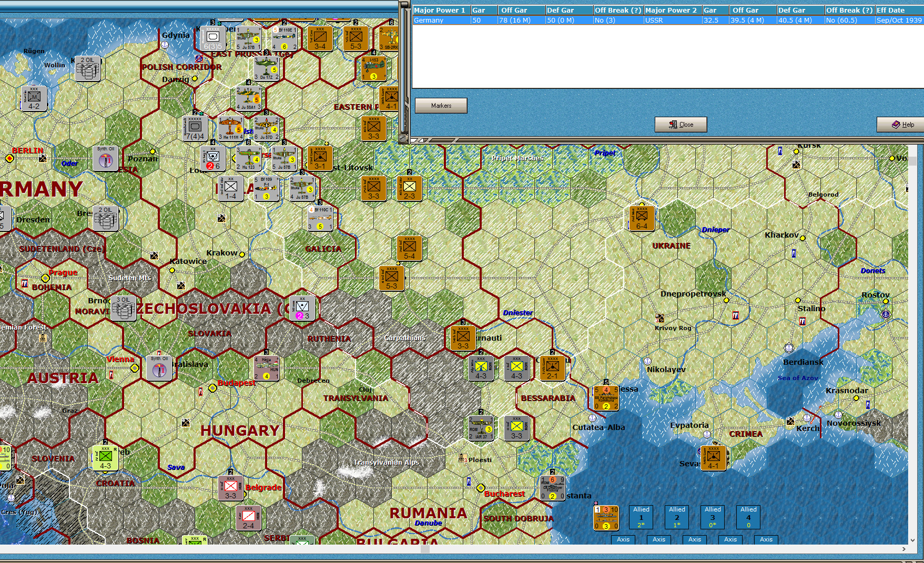Screen dimensions: 924x563
Task: Click the map's horizontal scrollbar thumb
Action: [425, 549]
